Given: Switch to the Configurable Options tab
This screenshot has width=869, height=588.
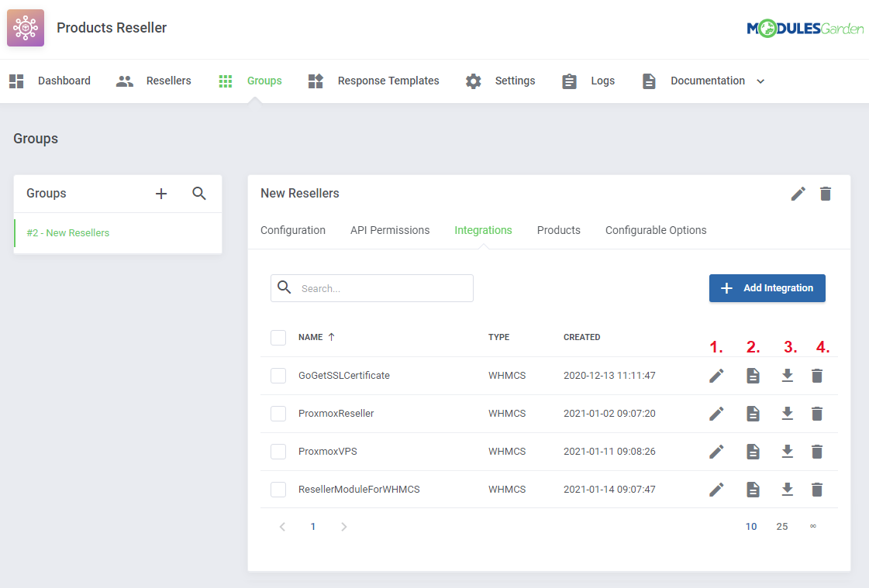Looking at the screenshot, I should coord(656,230).
